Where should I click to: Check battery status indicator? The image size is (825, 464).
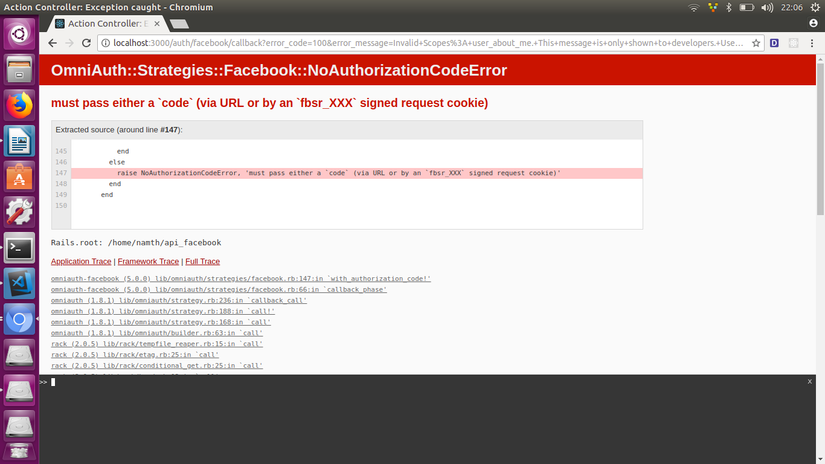coord(747,7)
